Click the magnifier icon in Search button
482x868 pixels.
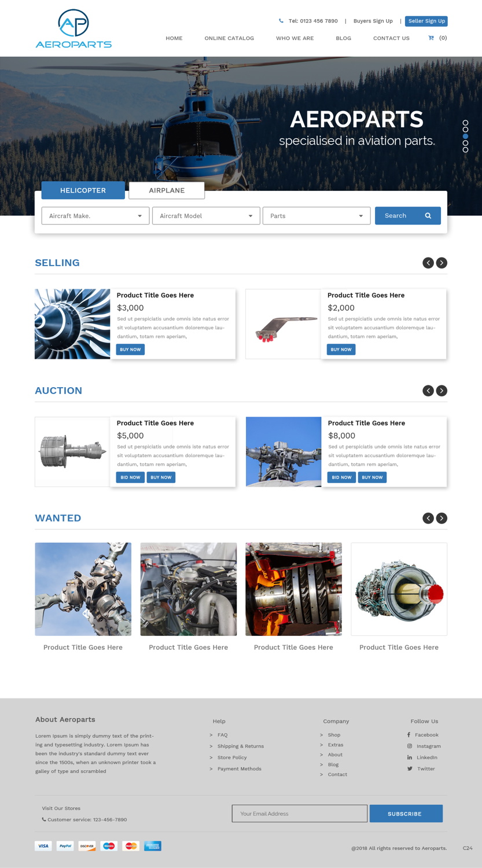coord(428,216)
